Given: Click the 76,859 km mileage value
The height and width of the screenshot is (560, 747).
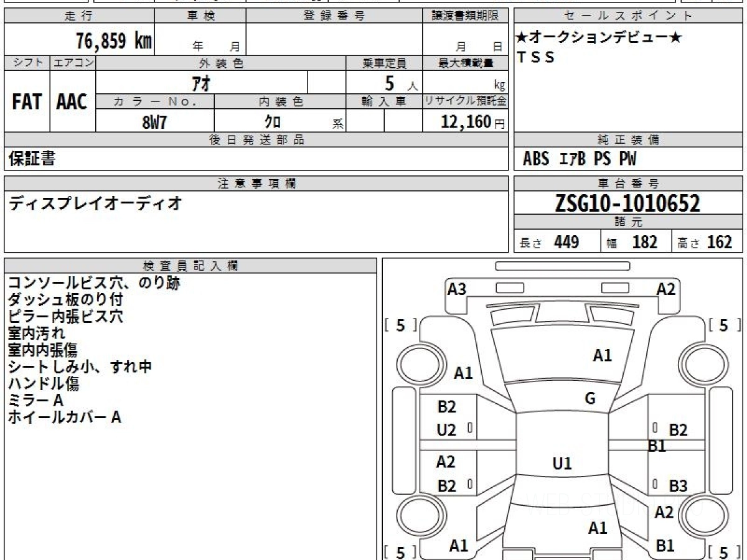Looking at the screenshot, I should [x=113, y=42].
